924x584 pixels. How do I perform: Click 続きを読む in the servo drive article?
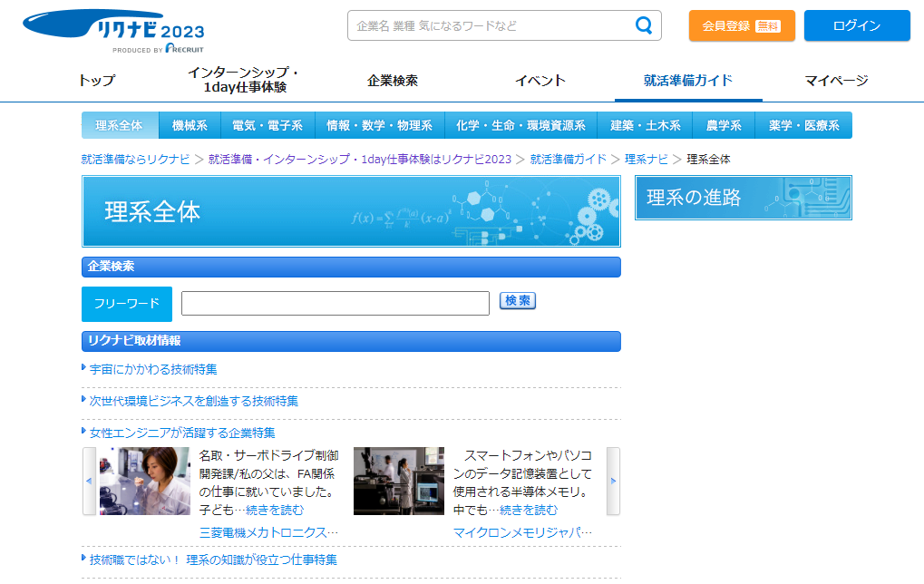coord(275,510)
